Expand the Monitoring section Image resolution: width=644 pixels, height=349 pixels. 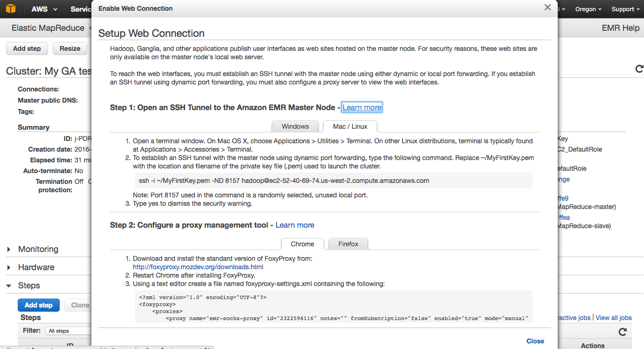(x=9, y=249)
